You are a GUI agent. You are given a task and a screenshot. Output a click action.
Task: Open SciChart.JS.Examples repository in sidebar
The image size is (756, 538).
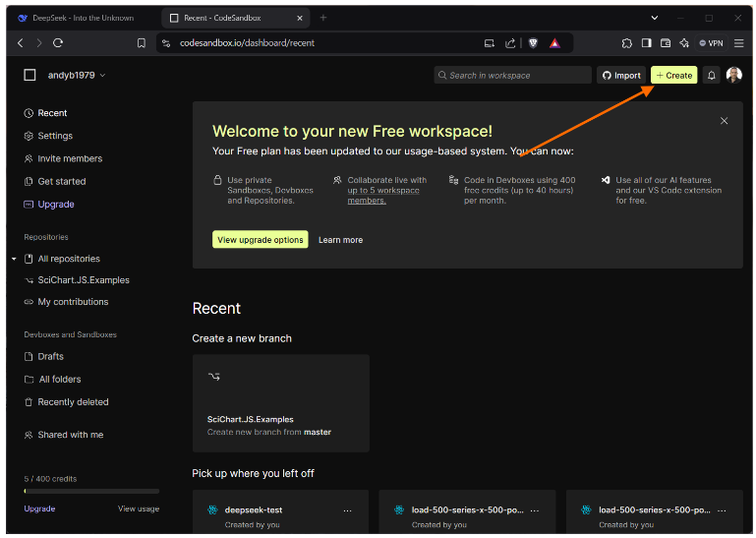click(x=77, y=280)
